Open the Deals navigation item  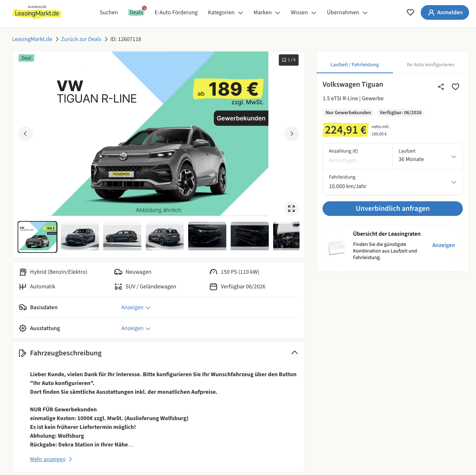click(x=137, y=12)
